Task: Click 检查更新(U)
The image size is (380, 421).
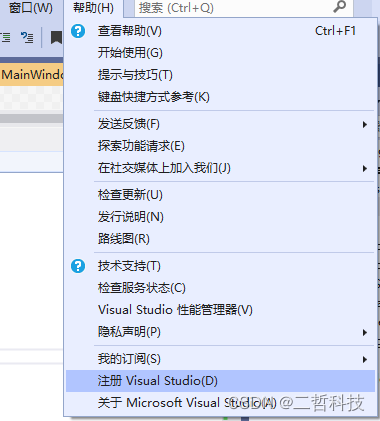Action: (x=220, y=195)
